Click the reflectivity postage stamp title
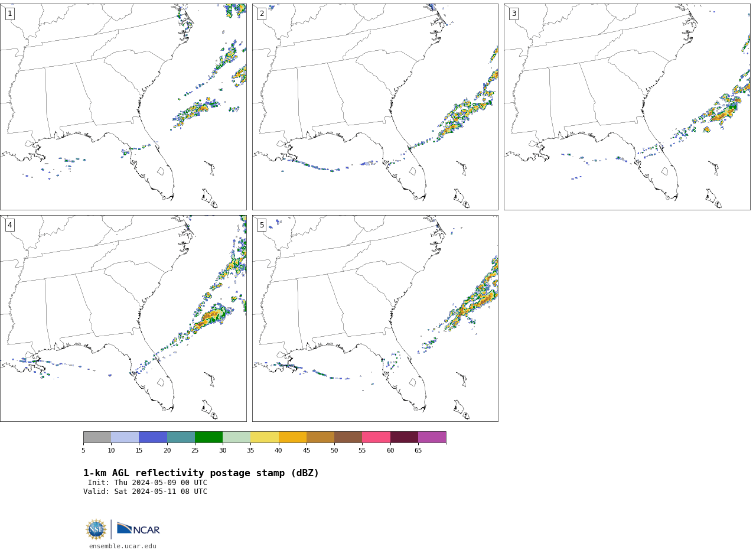The height and width of the screenshot is (553, 756). click(201, 473)
